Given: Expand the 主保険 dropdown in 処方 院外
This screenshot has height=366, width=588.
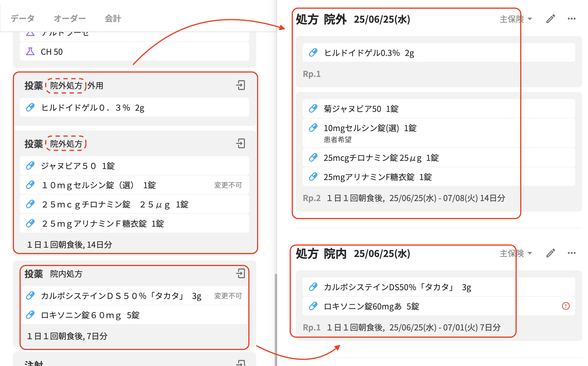Looking at the screenshot, I should coord(516,19).
